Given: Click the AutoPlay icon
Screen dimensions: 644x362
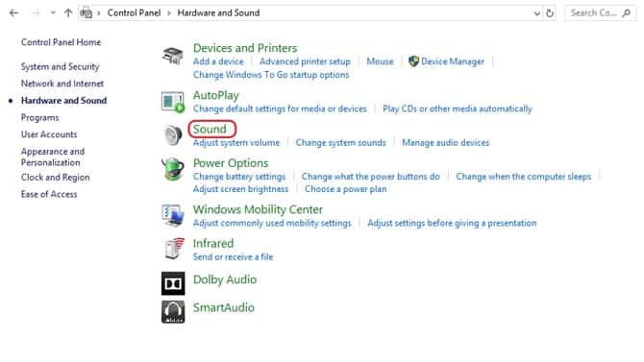Looking at the screenshot, I should (172, 102).
